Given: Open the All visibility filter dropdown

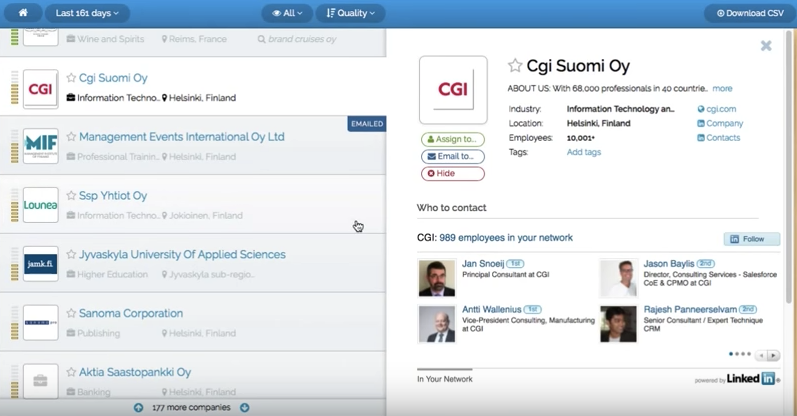Looking at the screenshot, I should click(287, 13).
